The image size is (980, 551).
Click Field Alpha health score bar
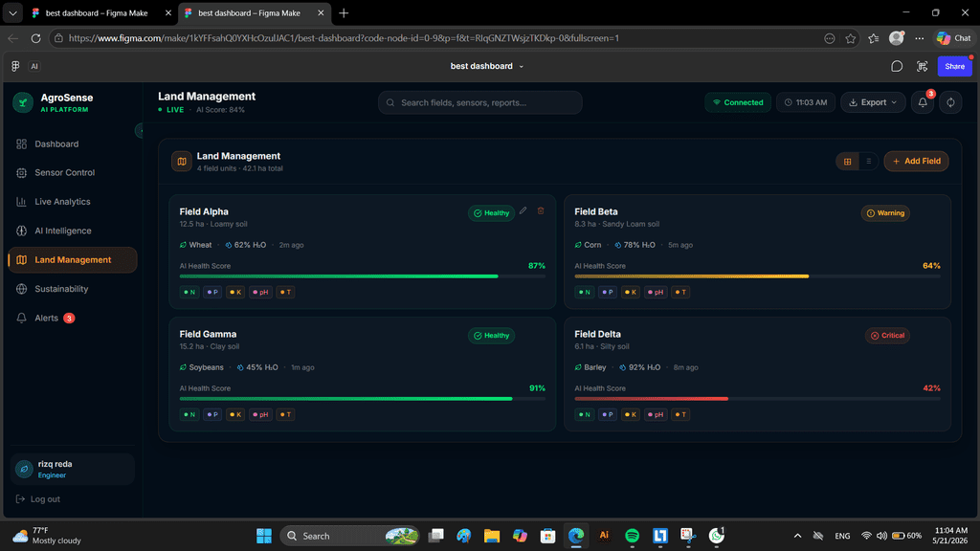point(362,276)
